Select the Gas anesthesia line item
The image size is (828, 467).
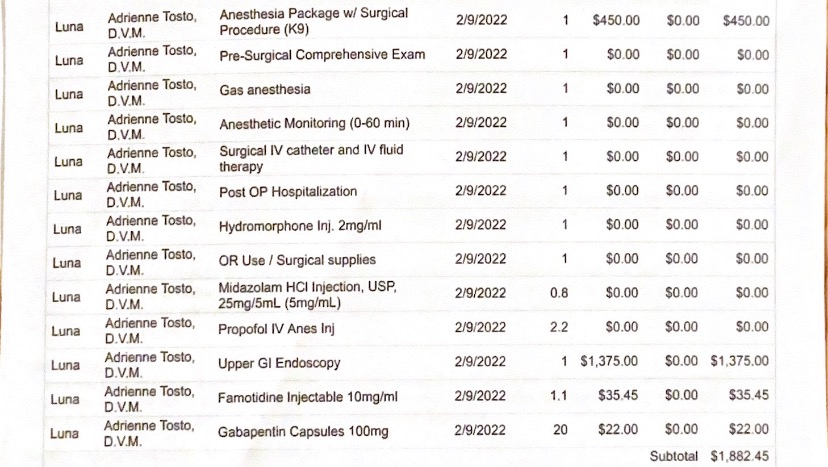tap(265, 90)
